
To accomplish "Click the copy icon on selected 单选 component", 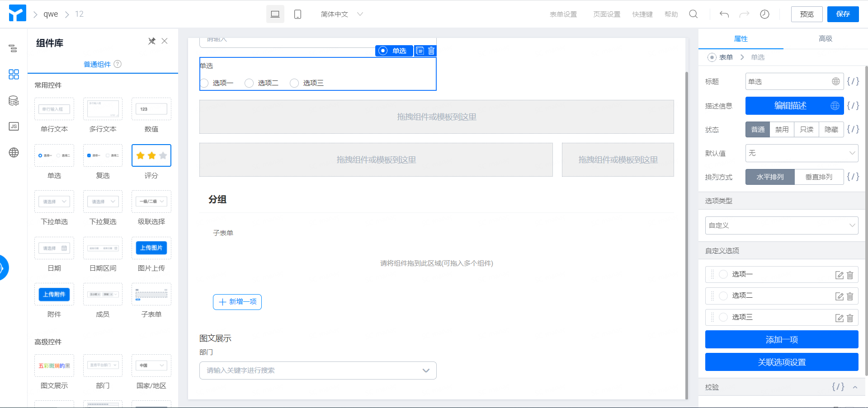I will [x=420, y=51].
